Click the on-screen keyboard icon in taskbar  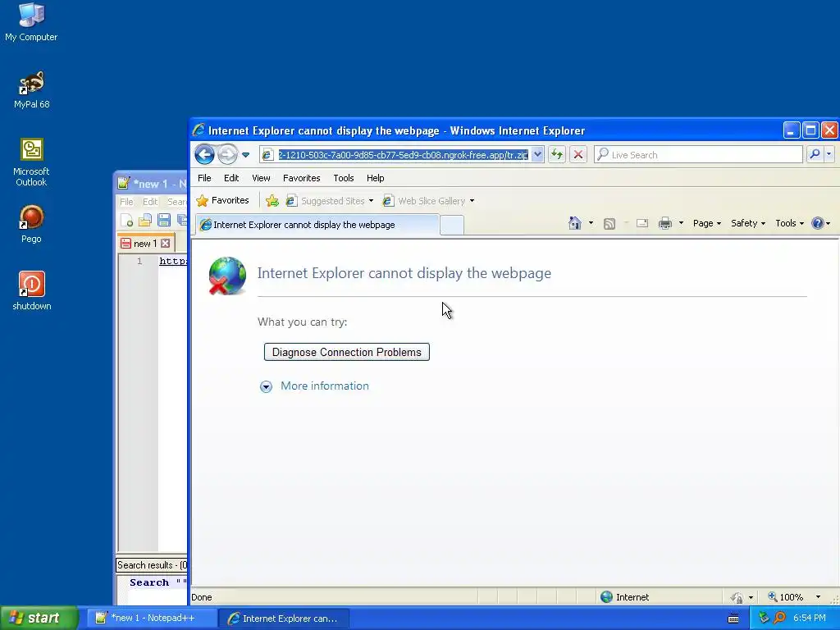point(733,619)
